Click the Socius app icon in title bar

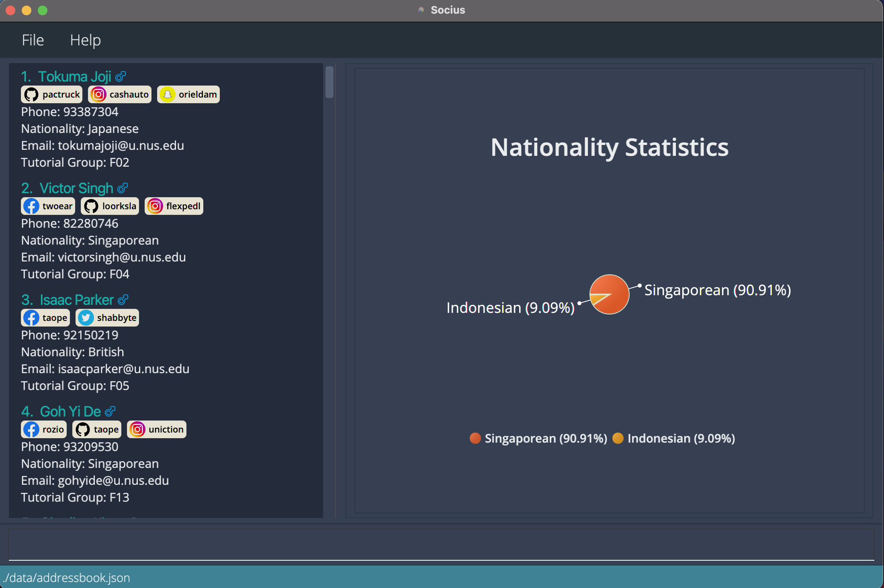pyautogui.click(x=421, y=10)
